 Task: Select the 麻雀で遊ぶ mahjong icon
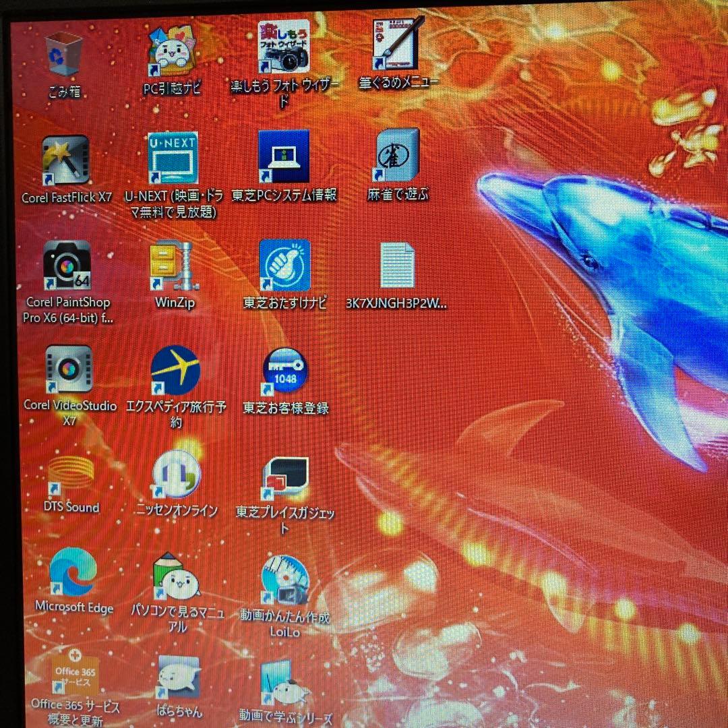click(x=398, y=155)
